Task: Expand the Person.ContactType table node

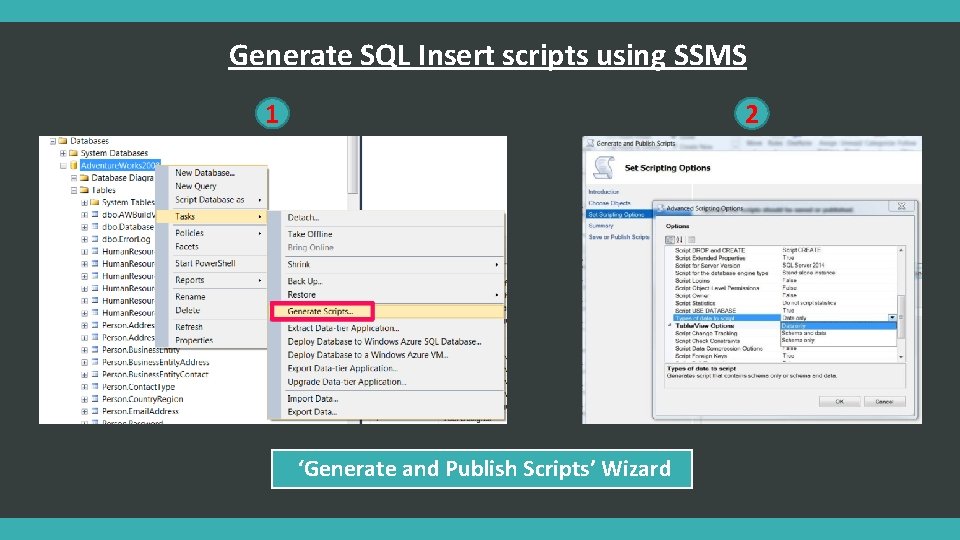Action: 84,386
